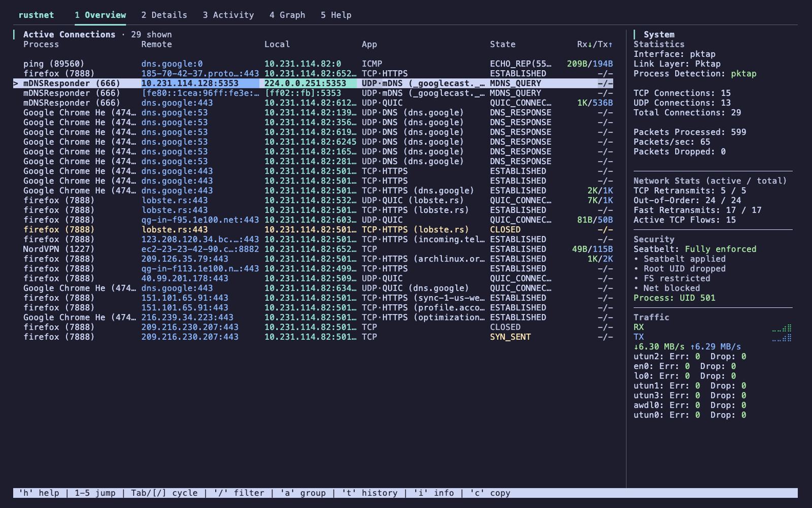Screen dimensions: 812x508
Task: Select the [fe80::1cea:96ff:fe3e:… remote entry
Action: click(200, 93)
